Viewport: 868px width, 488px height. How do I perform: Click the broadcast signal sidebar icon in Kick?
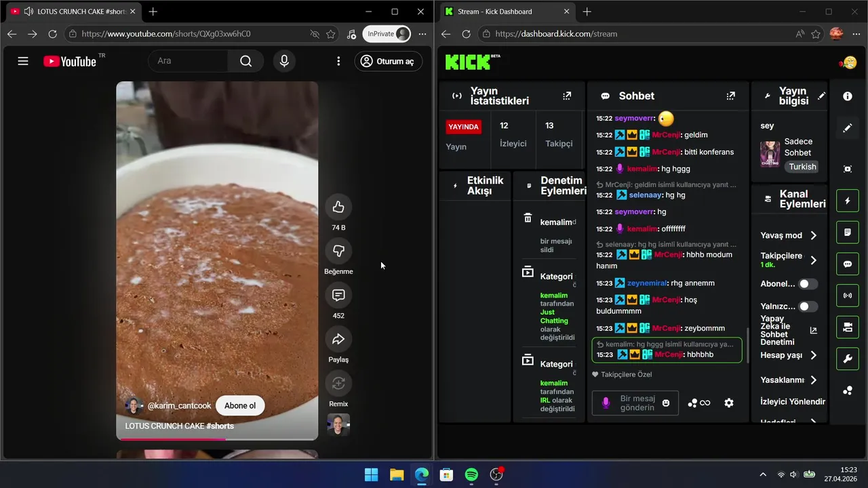[x=848, y=296]
